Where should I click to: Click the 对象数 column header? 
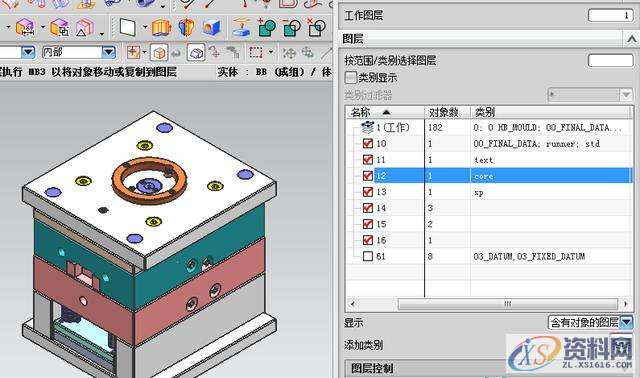447,112
